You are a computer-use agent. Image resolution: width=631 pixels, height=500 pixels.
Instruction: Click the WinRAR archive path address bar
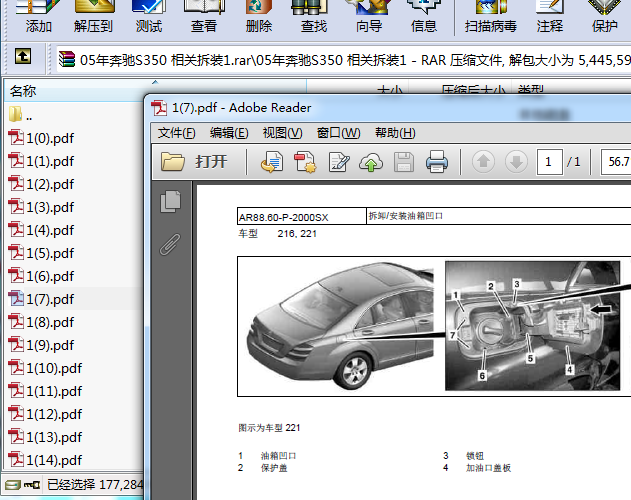(x=343, y=60)
